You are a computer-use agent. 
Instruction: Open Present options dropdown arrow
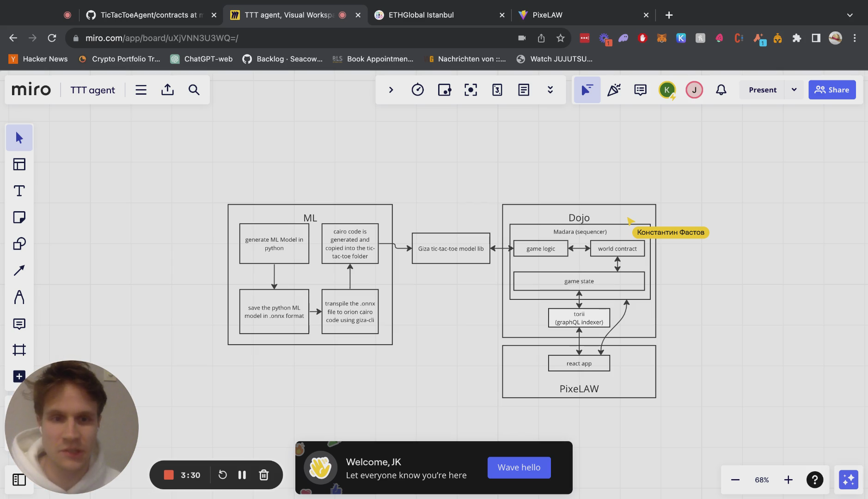click(x=794, y=90)
